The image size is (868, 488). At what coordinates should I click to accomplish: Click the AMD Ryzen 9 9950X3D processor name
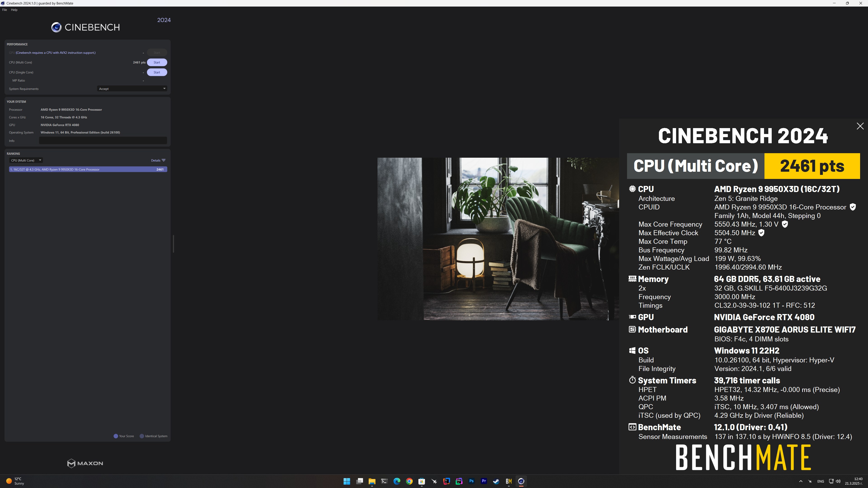click(71, 109)
